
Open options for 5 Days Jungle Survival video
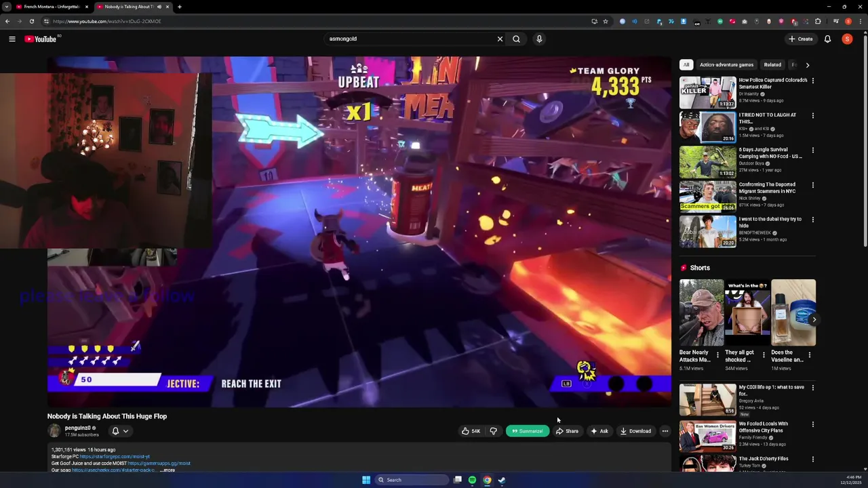[x=812, y=150]
